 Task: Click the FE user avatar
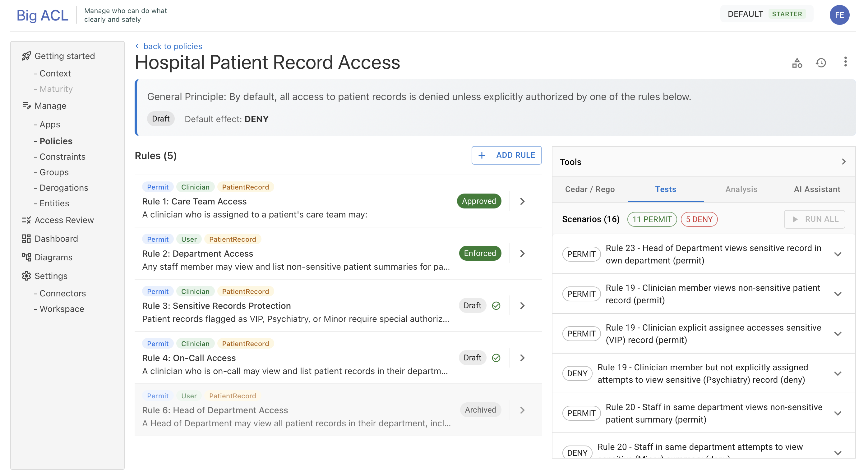click(x=839, y=15)
